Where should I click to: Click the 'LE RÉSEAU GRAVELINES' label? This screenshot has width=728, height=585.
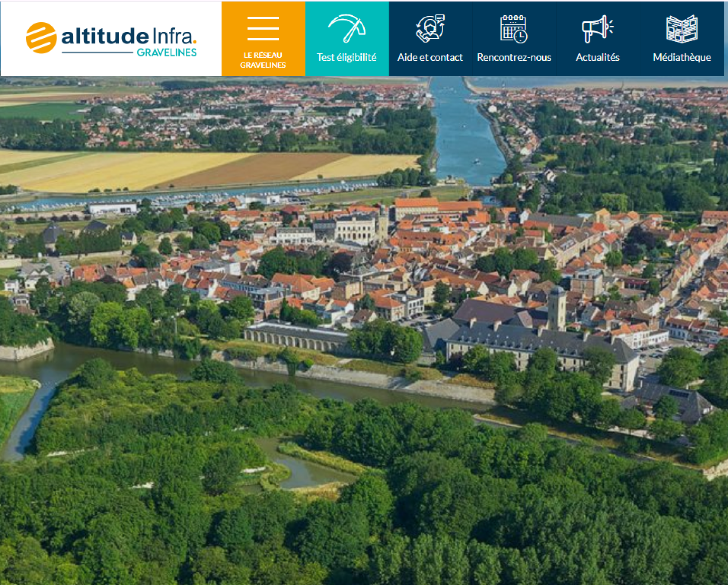[x=263, y=60]
